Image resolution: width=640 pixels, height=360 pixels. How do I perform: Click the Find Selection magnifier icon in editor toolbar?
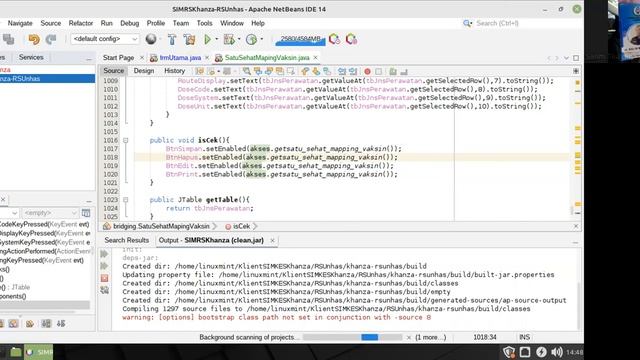tap(247, 71)
